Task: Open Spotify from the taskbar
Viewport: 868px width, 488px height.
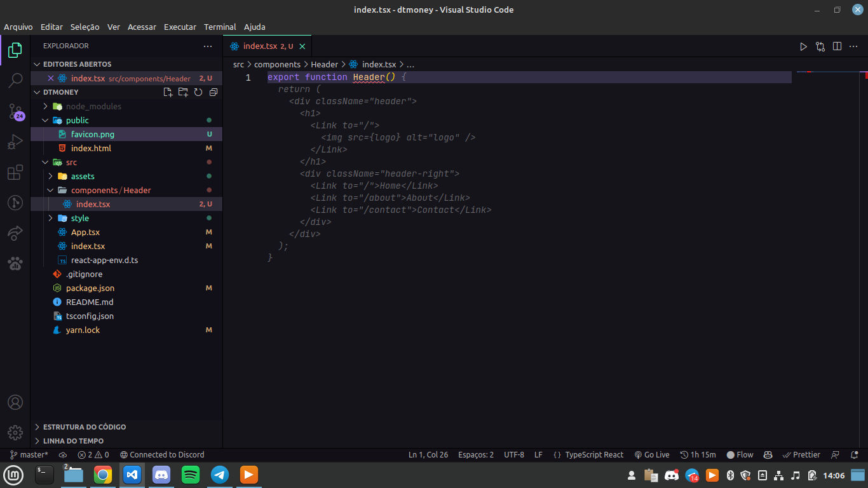Action: click(191, 475)
